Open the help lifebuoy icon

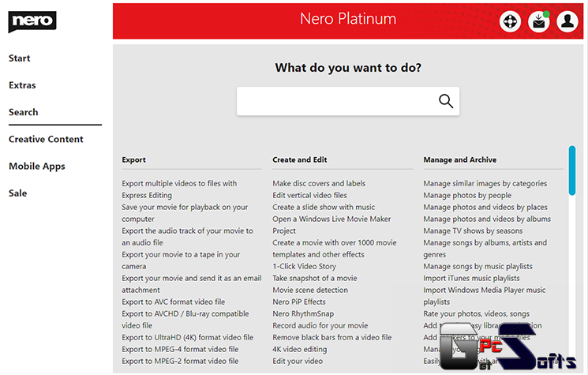510,21
